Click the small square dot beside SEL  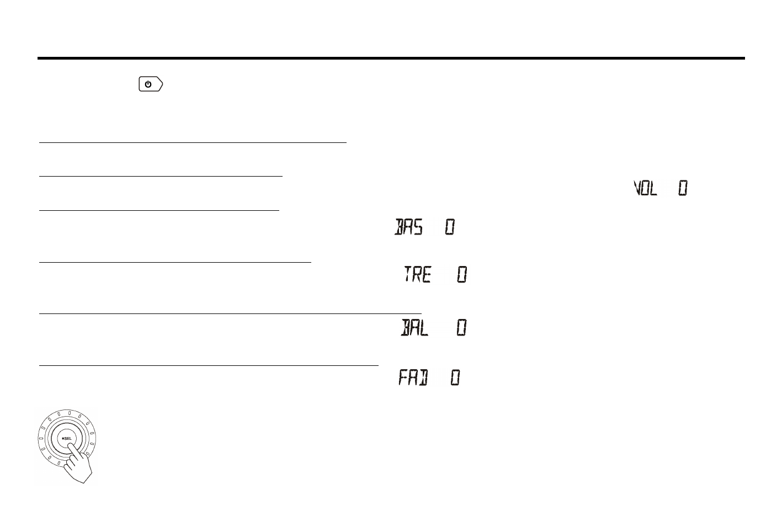pyautogui.click(x=62, y=439)
